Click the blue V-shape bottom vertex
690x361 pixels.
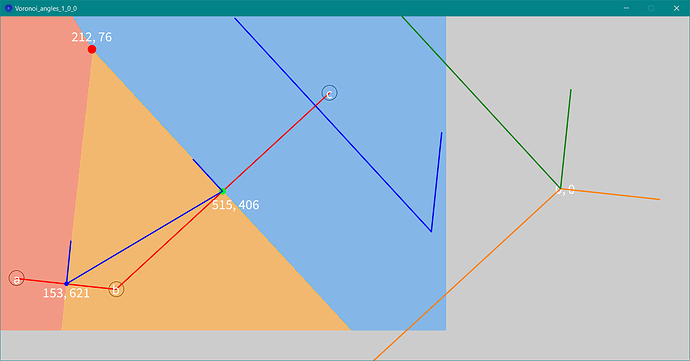pyautogui.click(x=431, y=231)
